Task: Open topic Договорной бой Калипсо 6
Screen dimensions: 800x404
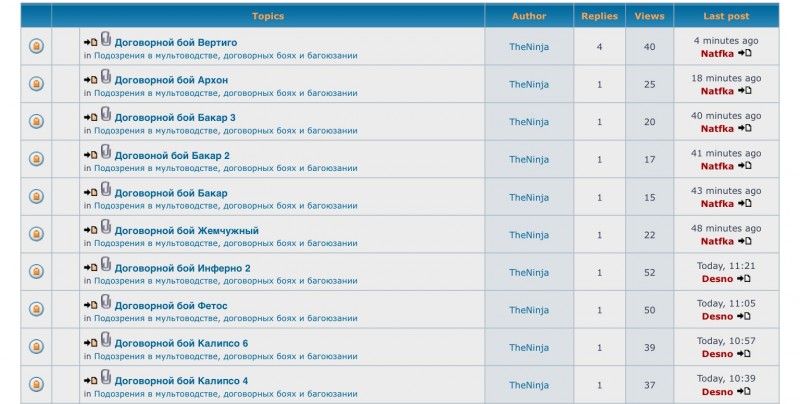Action: 181,343
